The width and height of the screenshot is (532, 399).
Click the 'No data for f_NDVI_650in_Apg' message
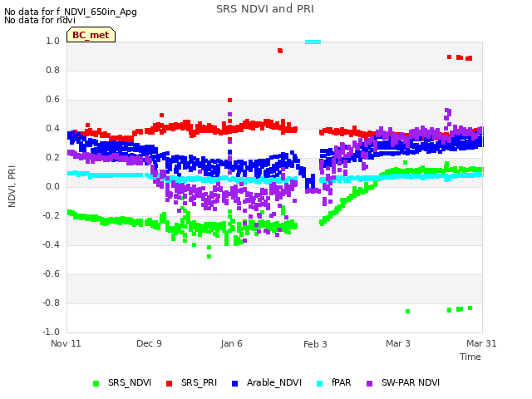(71, 12)
